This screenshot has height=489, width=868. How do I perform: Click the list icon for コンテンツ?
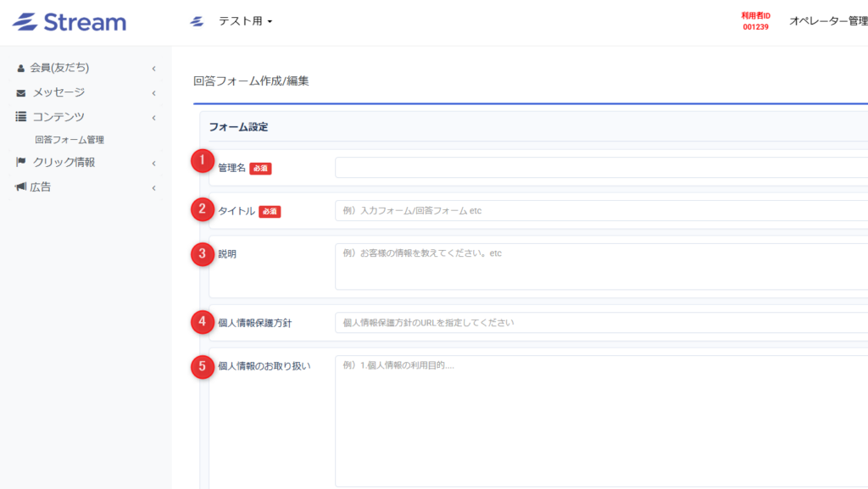pyautogui.click(x=21, y=116)
